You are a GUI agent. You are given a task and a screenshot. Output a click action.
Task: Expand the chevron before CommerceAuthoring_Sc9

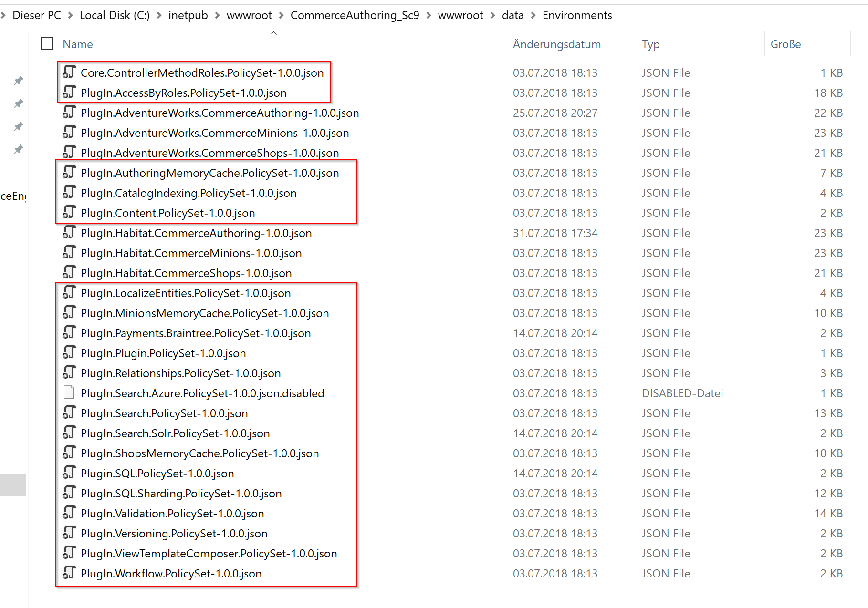(x=281, y=15)
